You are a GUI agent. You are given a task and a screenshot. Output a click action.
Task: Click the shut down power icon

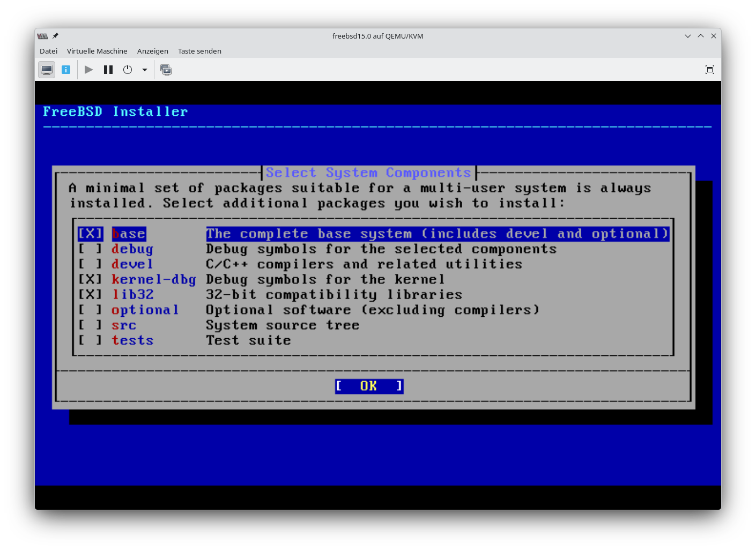click(128, 70)
